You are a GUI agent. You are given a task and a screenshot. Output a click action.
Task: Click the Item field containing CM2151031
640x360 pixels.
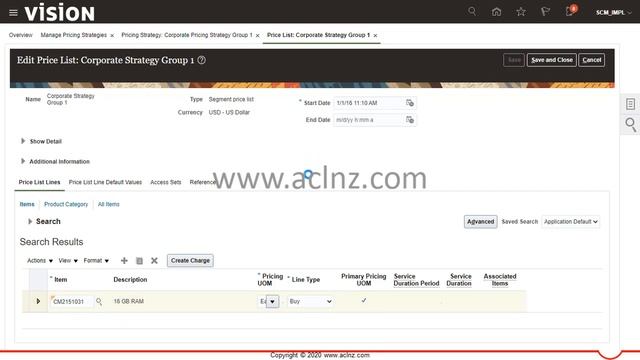point(72,302)
